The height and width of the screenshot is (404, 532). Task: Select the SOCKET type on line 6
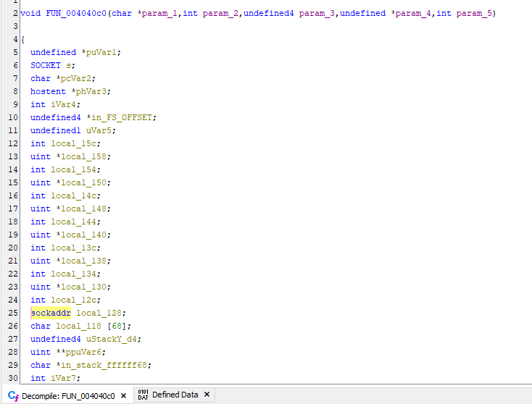46,65
